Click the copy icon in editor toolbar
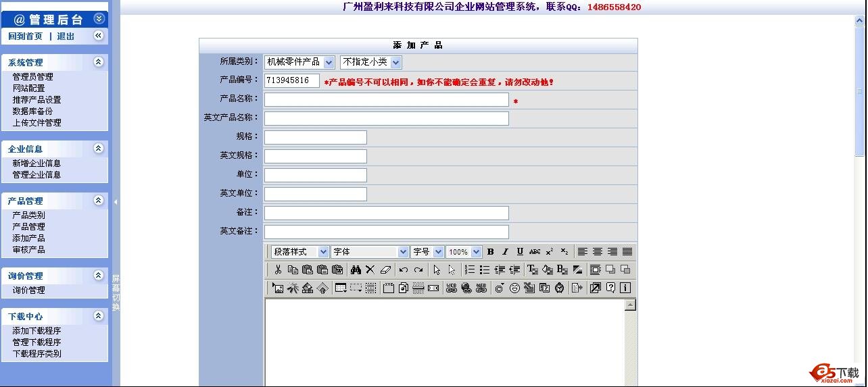868x387 pixels. (x=292, y=269)
